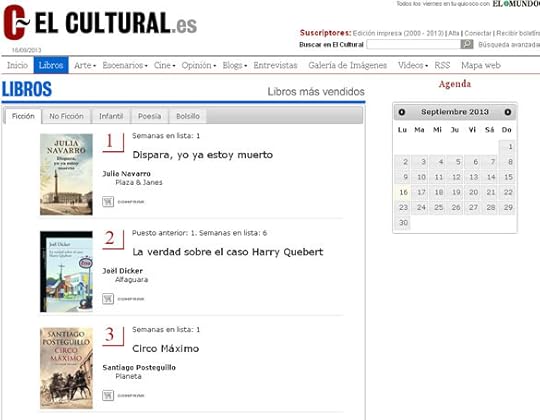This screenshot has height=420, width=540.
Task: Switch to the Infantil tab
Action: (111, 116)
